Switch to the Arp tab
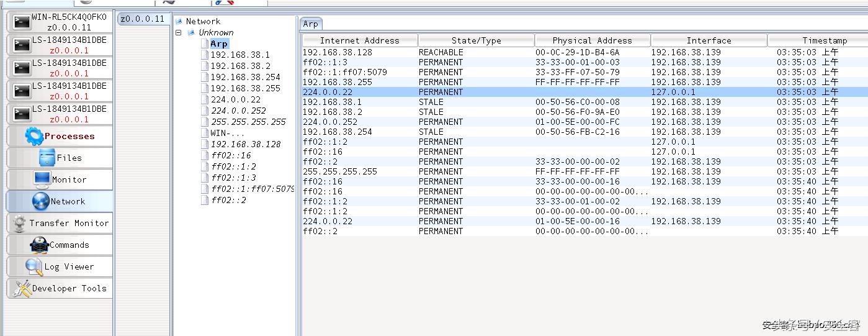 coord(310,24)
